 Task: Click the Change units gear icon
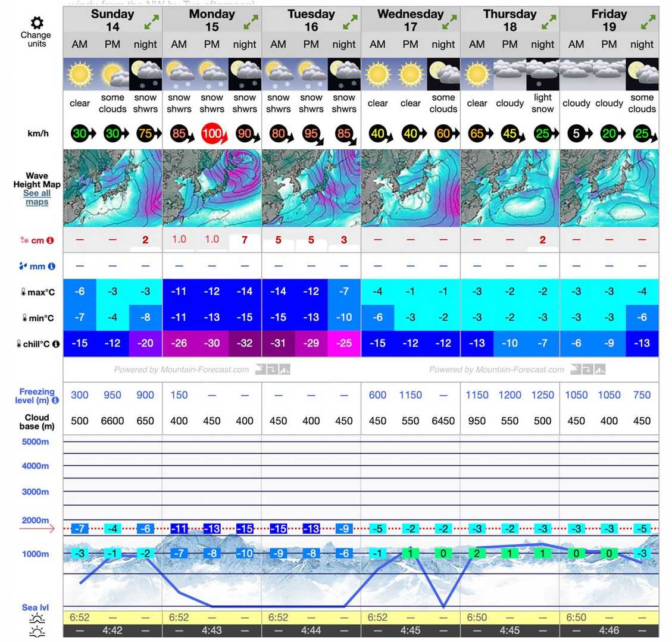point(36,23)
